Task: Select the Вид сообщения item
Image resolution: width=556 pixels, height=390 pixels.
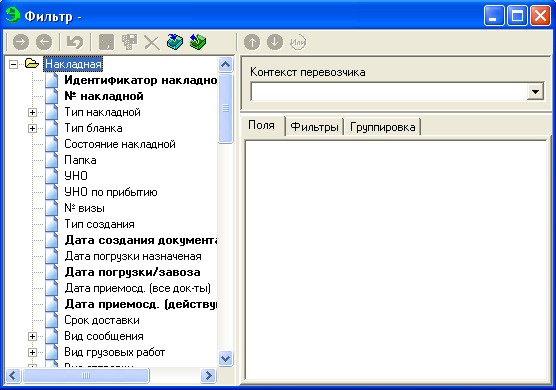Action: (x=104, y=336)
